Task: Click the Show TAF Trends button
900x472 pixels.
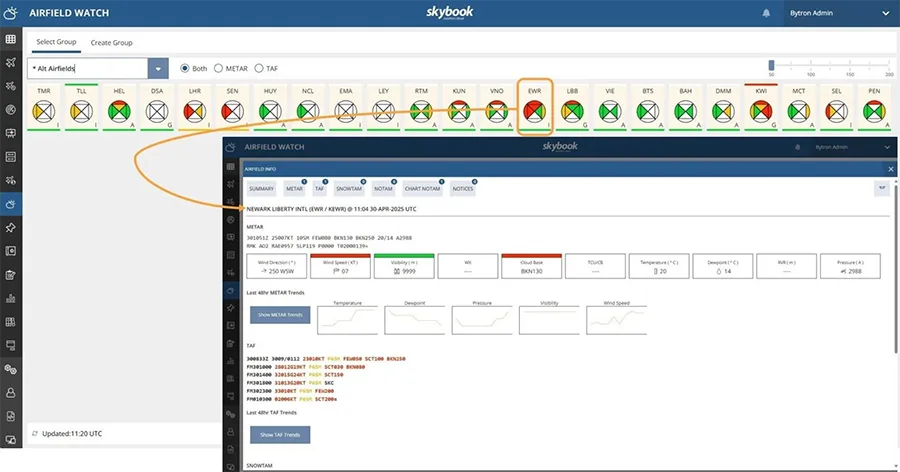Action: click(280, 435)
